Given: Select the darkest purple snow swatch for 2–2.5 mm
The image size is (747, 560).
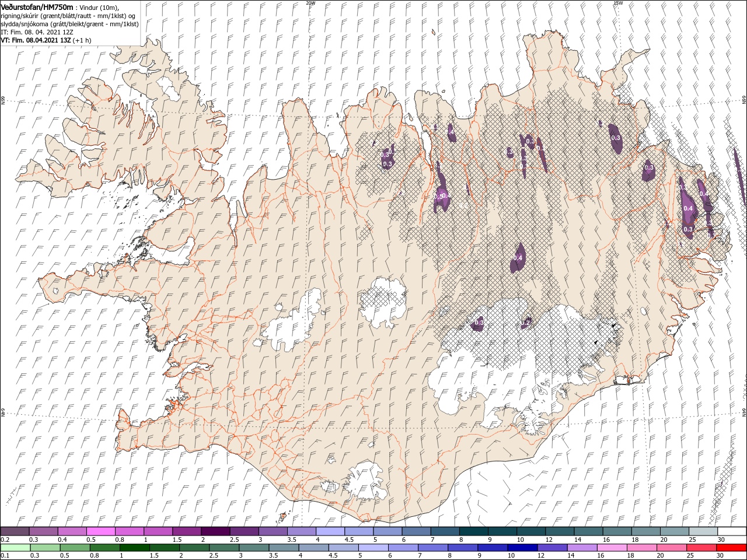Looking at the screenshot, I should 215,531.
